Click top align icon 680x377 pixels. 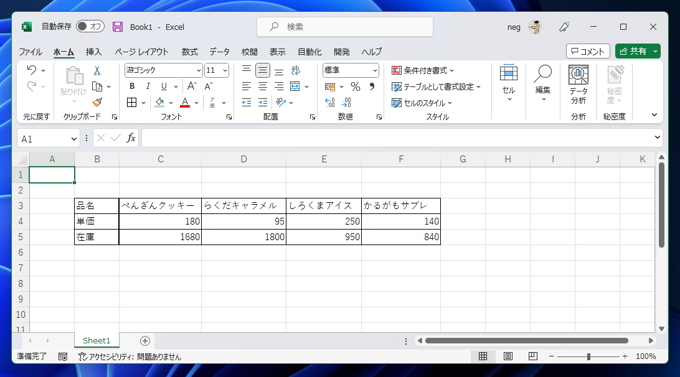click(x=246, y=70)
